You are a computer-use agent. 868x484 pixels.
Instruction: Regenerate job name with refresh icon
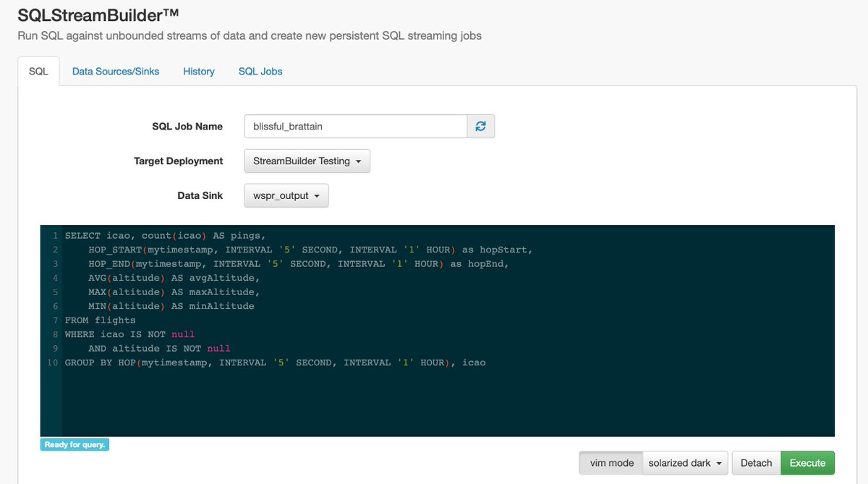point(480,126)
